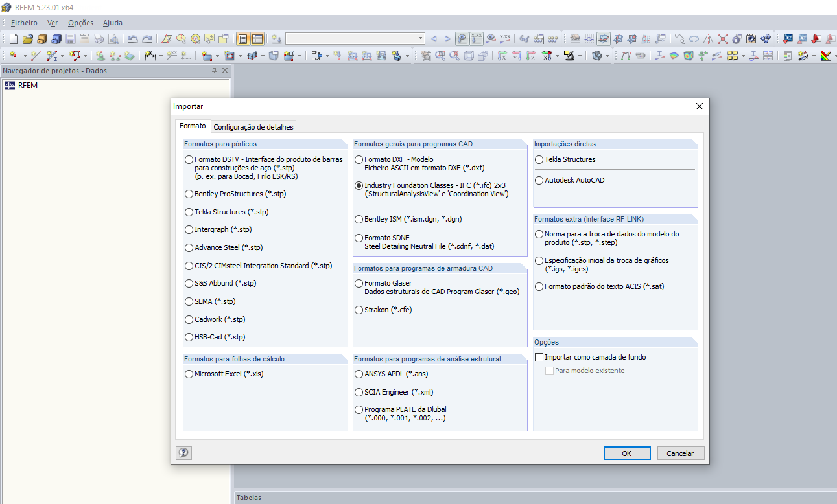Confirm the import with OK
This screenshot has height=504, width=837.
(x=626, y=453)
